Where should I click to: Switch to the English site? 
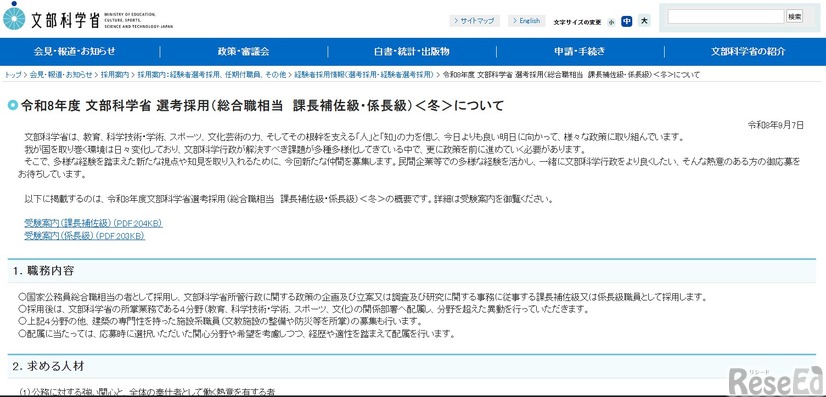click(527, 21)
